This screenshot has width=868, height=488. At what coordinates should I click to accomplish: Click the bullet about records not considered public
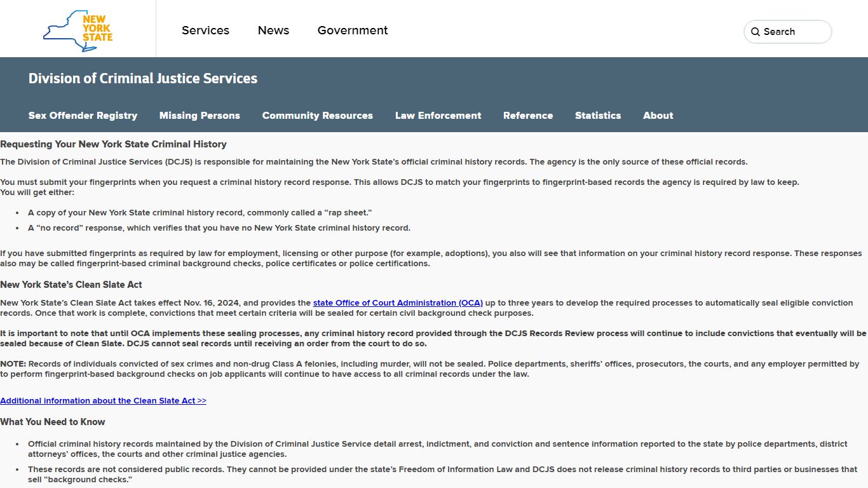click(x=442, y=475)
